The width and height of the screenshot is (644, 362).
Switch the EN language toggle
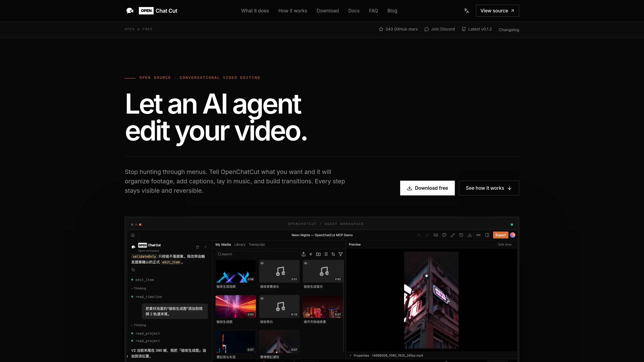coord(478,235)
